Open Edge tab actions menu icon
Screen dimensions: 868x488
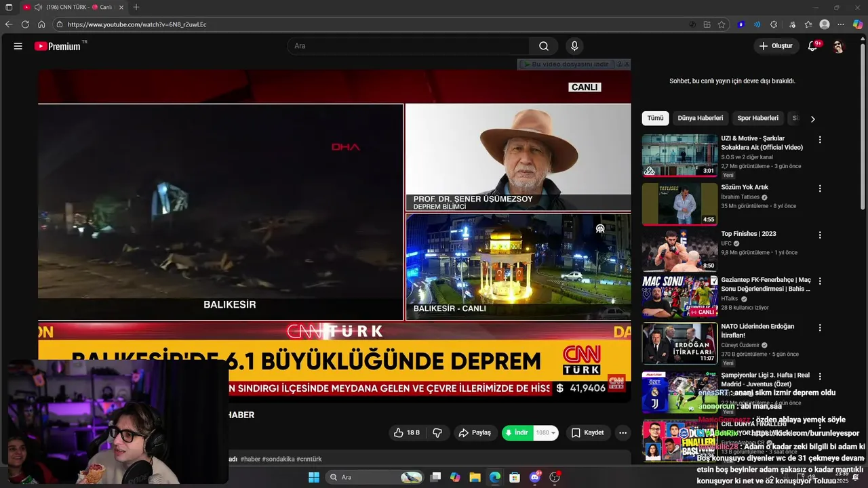(9, 7)
